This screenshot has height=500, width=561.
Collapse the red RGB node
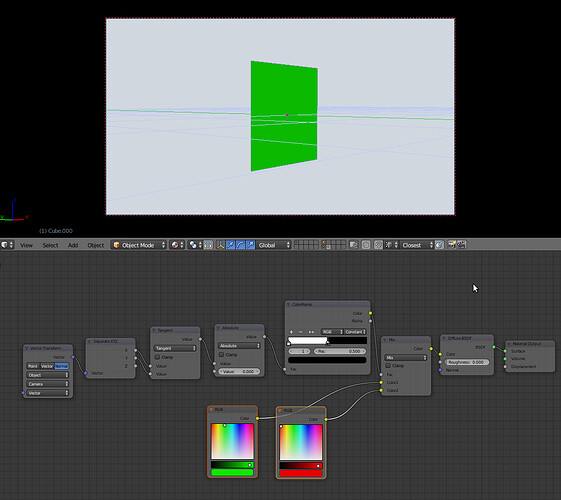pos(280,410)
